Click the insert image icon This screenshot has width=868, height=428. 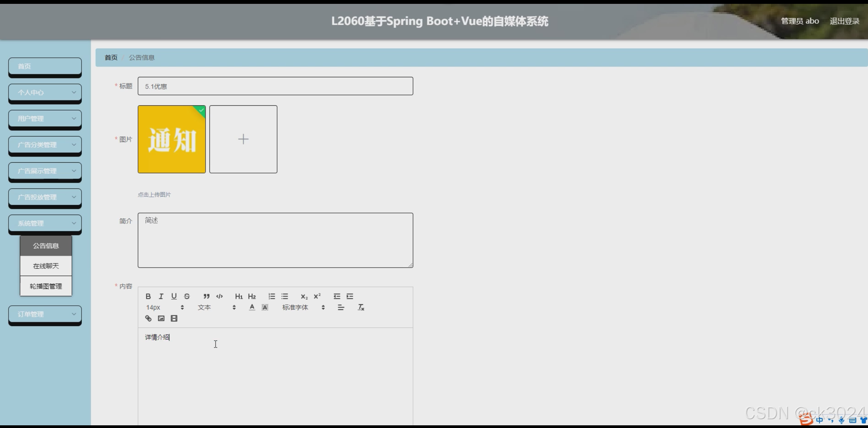pos(161,318)
